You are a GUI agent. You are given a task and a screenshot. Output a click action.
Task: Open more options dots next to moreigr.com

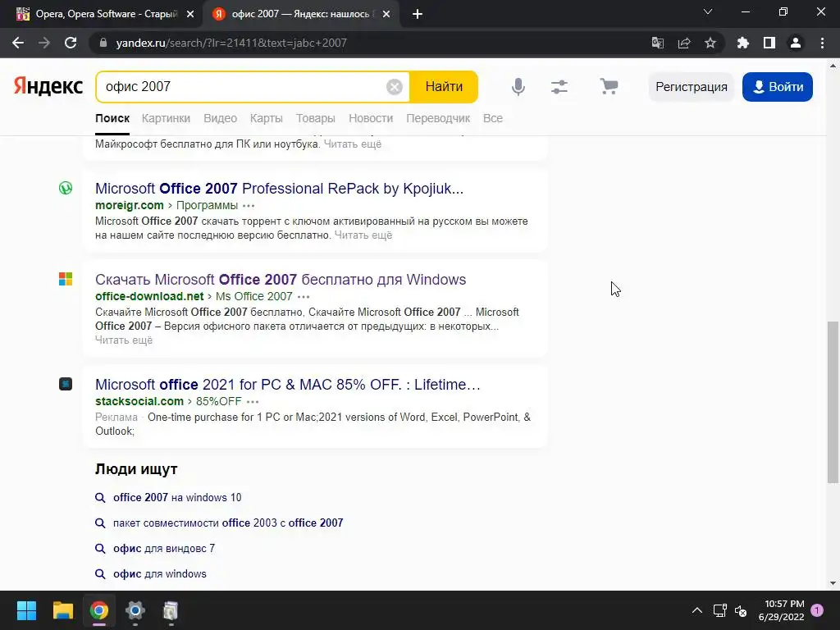click(249, 206)
